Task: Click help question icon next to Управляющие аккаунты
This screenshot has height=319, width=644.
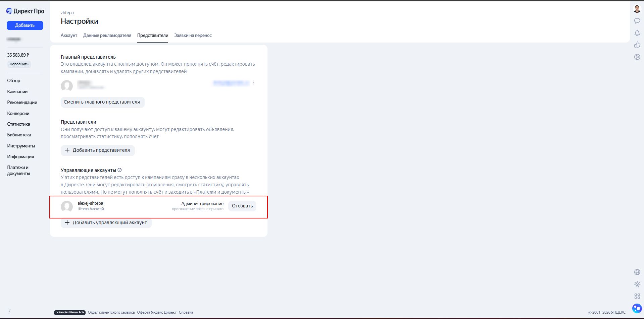Action: [120, 170]
